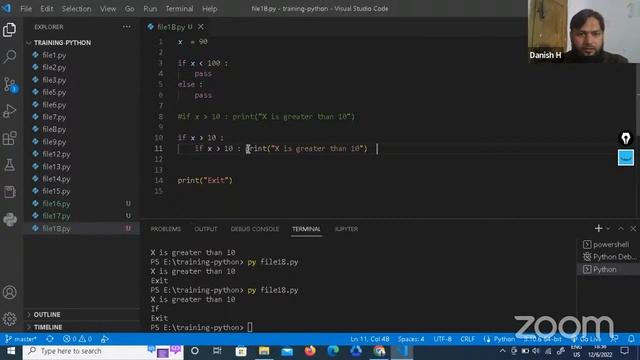Select the Python Deb... terminal
Image resolution: width=640 pixels, height=360 pixels.
point(609,257)
